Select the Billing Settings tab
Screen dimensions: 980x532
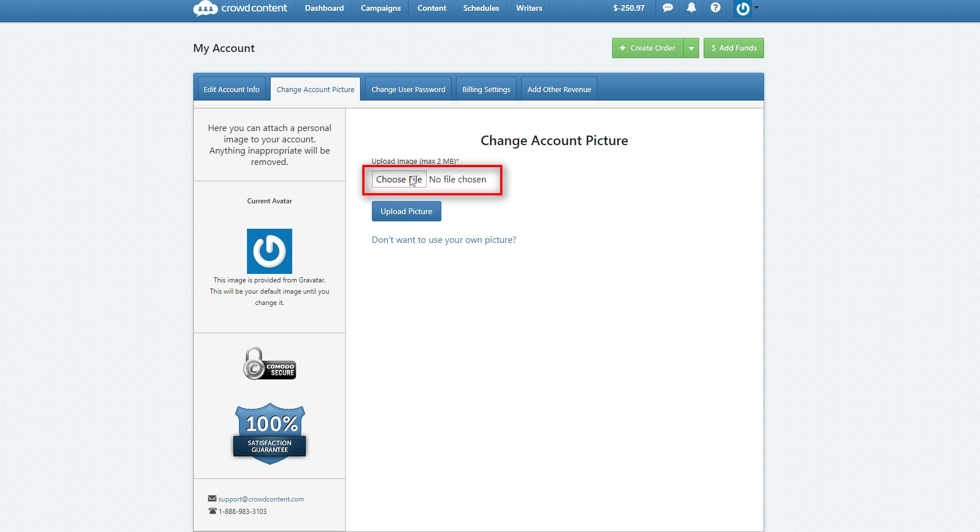point(486,89)
